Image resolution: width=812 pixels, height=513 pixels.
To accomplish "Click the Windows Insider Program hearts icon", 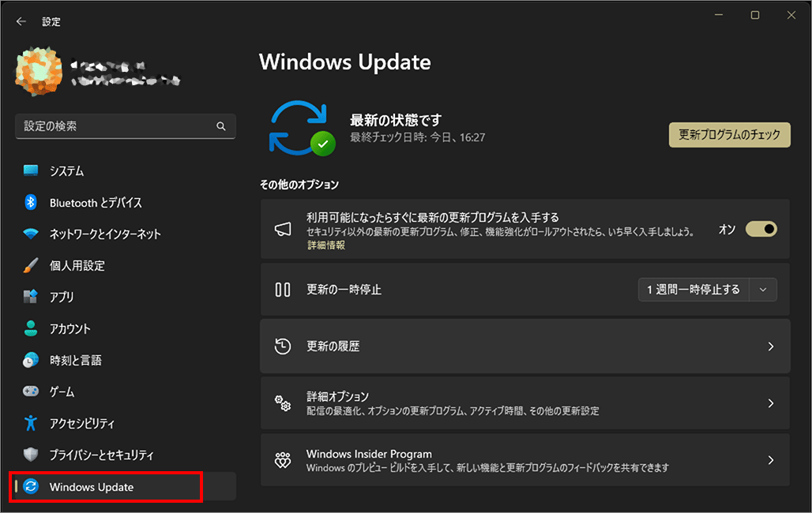I will click(x=283, y=459).
